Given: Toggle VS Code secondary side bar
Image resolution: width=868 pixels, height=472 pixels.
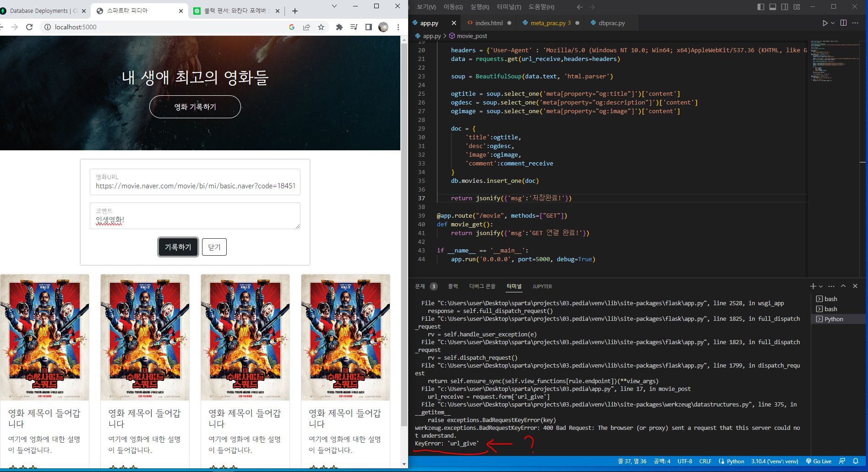Looking at the screenshot, I should [x=785, y=7].
